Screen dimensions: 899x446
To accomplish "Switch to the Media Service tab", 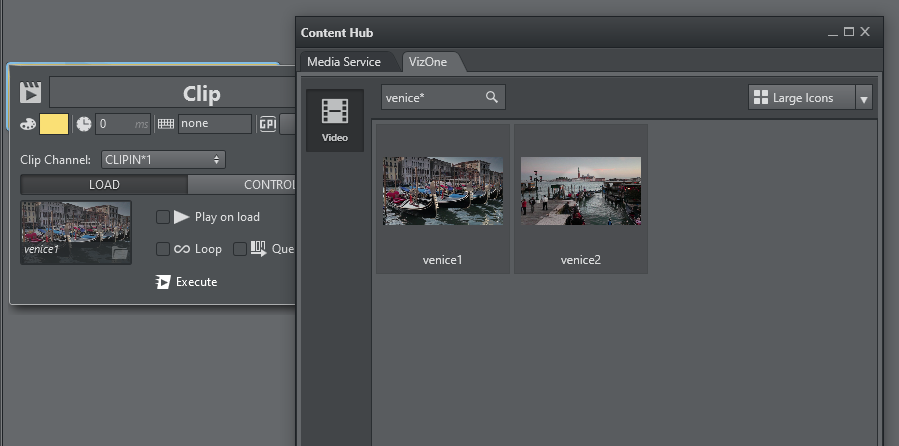I will click(343, 62).
